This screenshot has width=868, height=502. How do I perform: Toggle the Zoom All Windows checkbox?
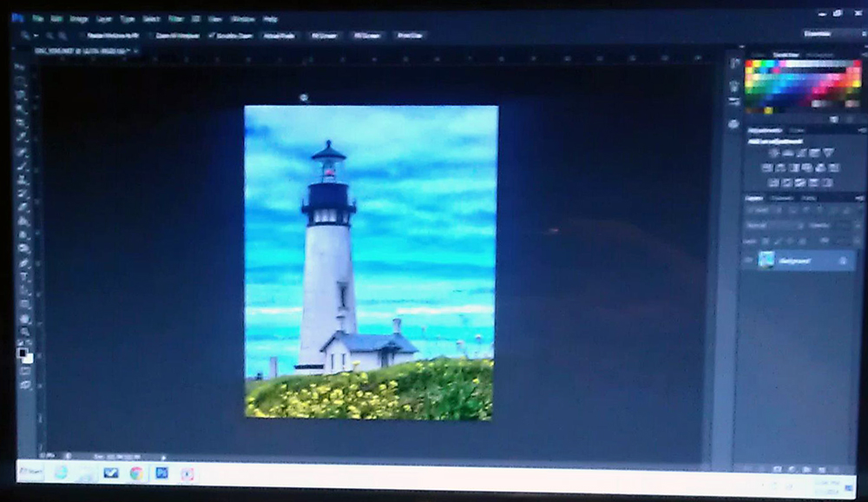(x=150, y=36)
